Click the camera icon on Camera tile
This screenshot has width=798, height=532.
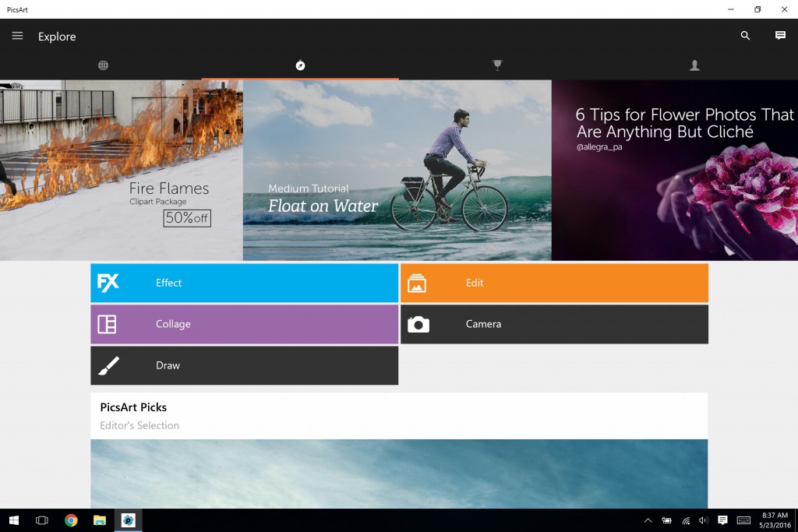click(418, 325)
